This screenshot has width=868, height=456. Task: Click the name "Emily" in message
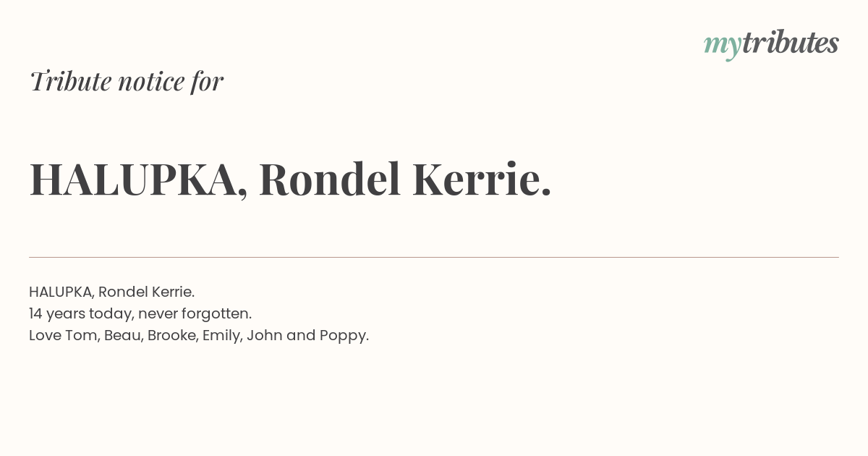[222, 336]
